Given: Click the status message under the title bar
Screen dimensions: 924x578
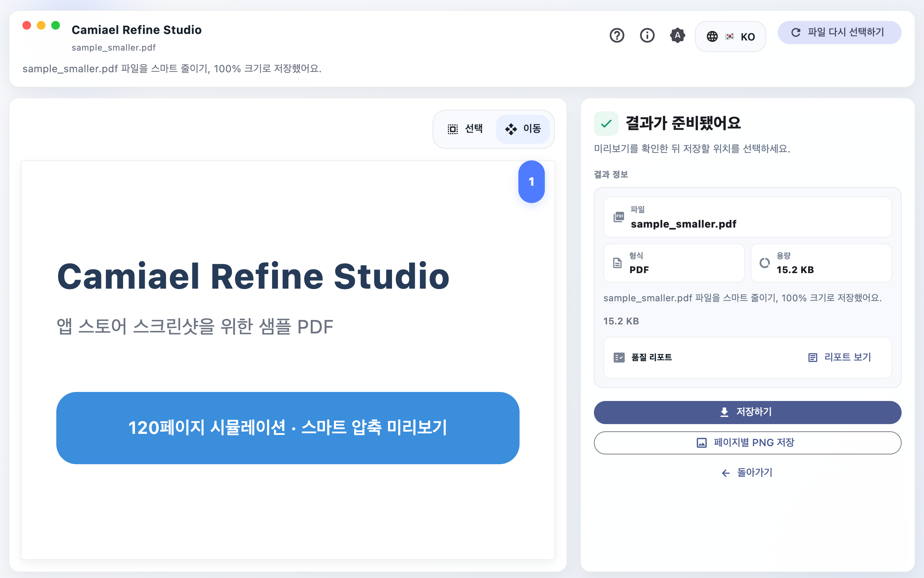Looking at the screenshot, I should tap(172, 69).
